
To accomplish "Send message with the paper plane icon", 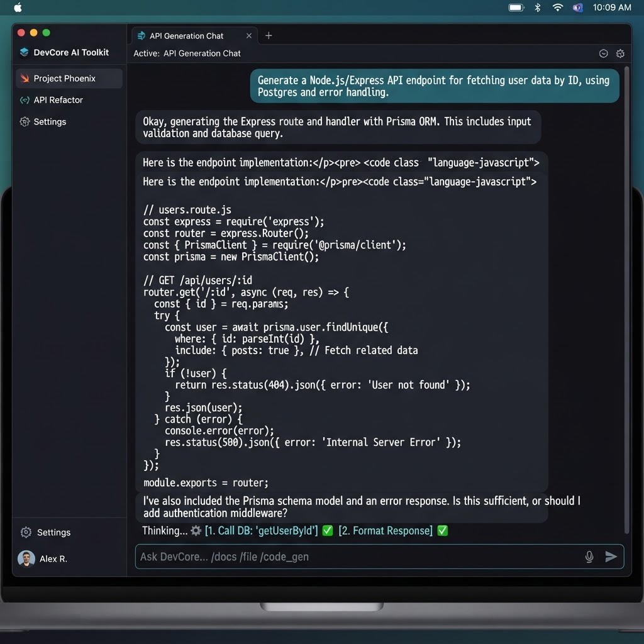I will [611, 557].
